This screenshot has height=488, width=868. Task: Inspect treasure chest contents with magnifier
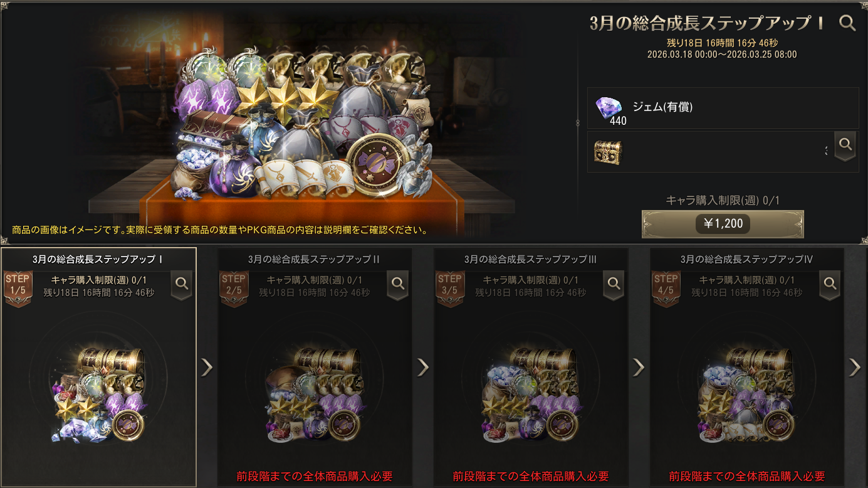pos(845,145)
